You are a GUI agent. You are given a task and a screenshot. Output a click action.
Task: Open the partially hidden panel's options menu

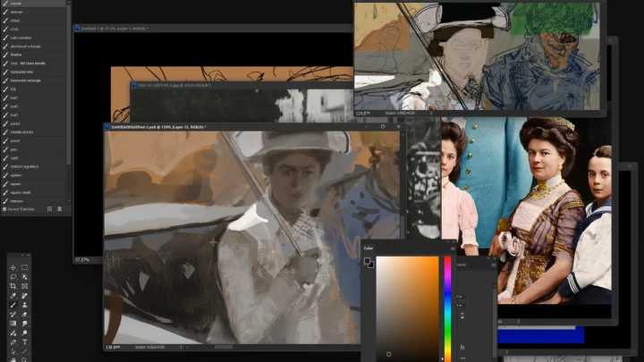tap(493, 265)
